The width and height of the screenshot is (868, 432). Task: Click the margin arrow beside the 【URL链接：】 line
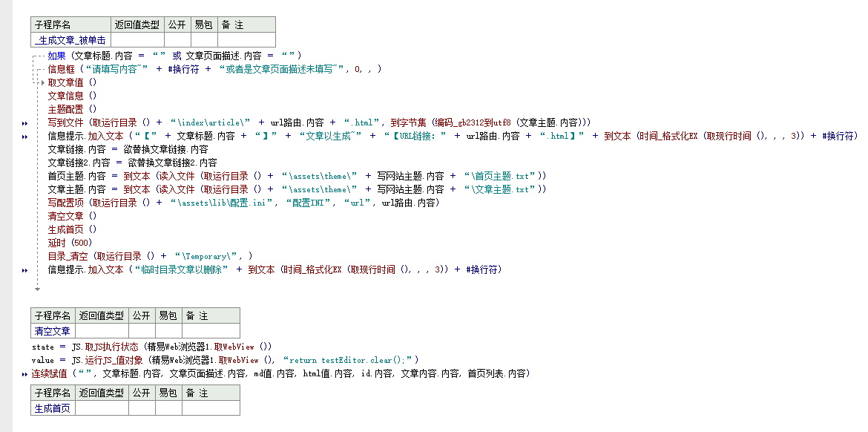pyautogui.click(x=25, y=137)
